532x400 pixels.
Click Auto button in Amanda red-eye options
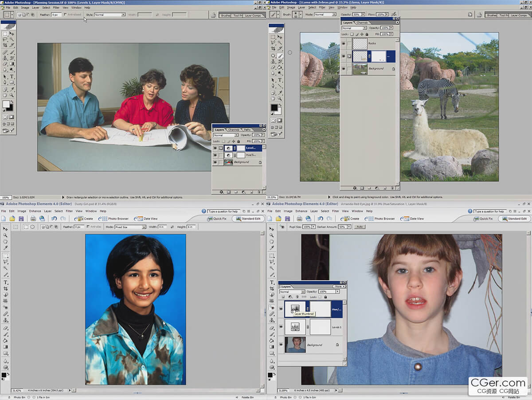coord(359,227)
